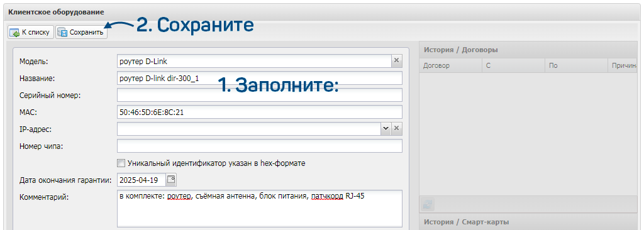644x230 pixels.
Task: Focus the Модель input field
Action: point(254,61)
